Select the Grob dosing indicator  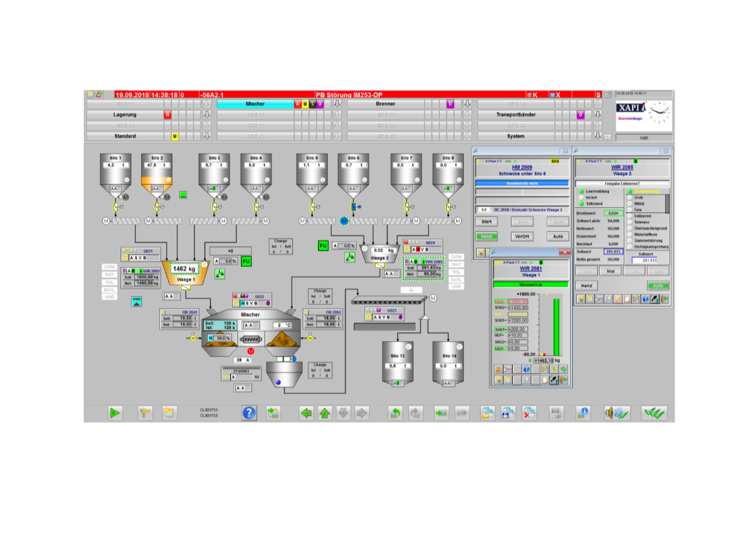(x=630, y=197)
